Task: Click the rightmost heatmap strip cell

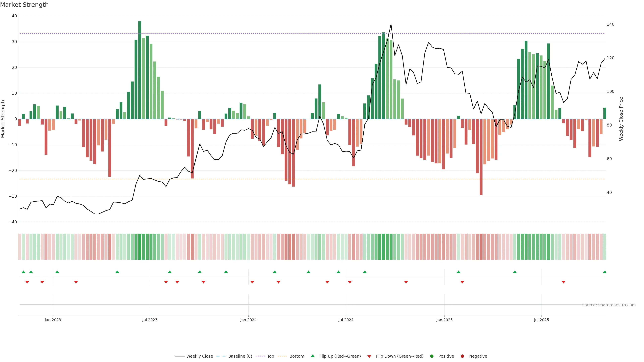Action: click(x=605, y=247)
